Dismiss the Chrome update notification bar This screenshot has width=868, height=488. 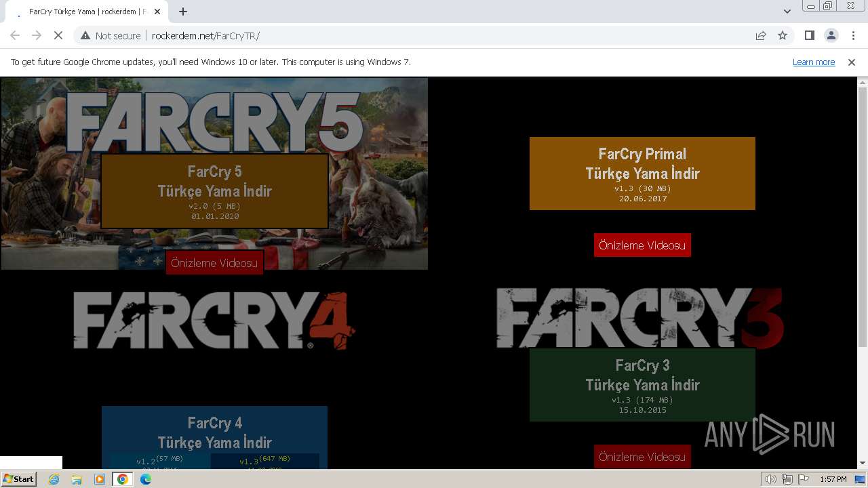point(852,62)
